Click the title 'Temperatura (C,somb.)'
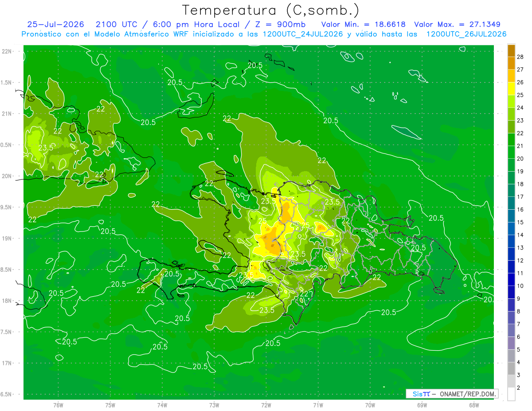Screen dimensions: 532x411 (x=271, y=10)
